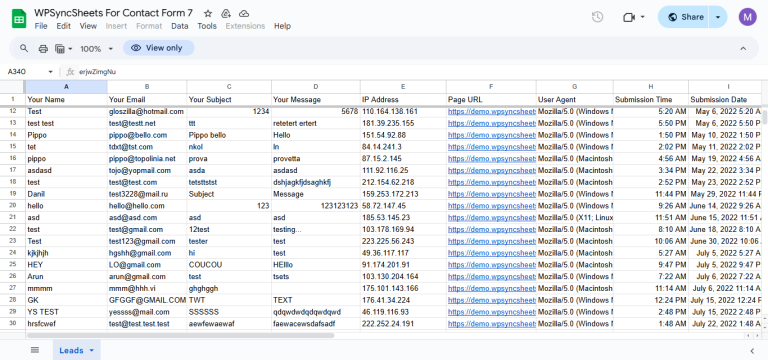Image resolution: width=768 pixels, height=360 pixels.
Task: Open the File menu
Action: pos(41,26)
